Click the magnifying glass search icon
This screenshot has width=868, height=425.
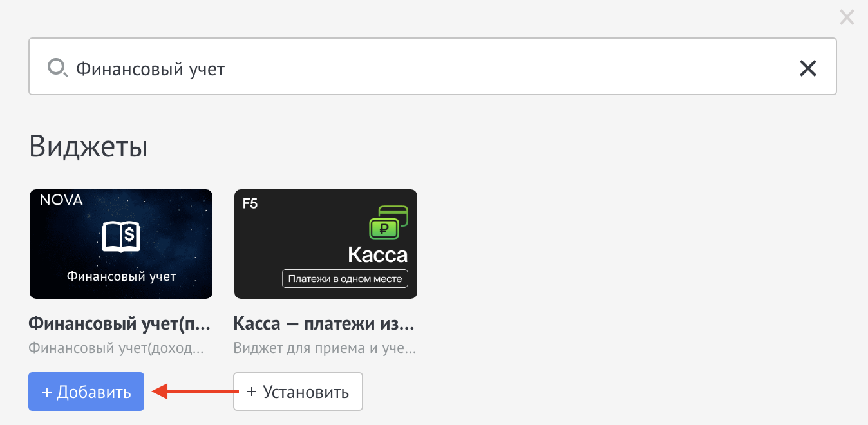coord(57,67)
